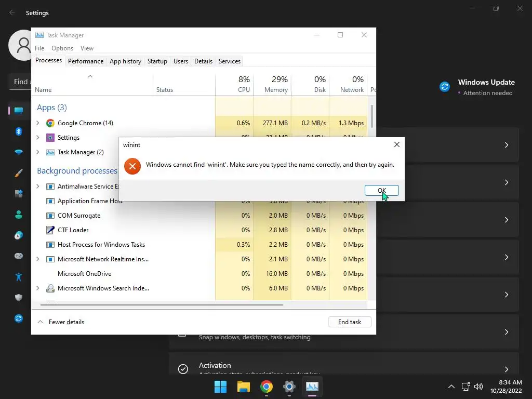Open Time & language in Settings sidebar
This screenshot has width=532, height=399.
click(x=19, y=235)
